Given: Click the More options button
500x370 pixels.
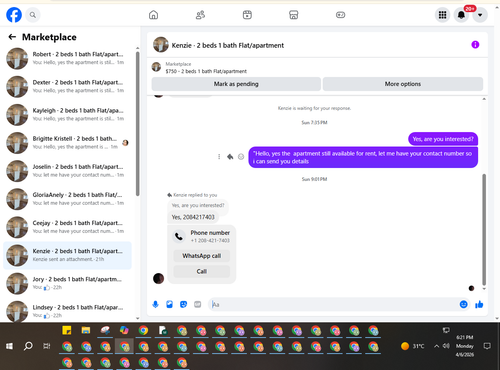Looking at the screenshot, I should (403, 84).
